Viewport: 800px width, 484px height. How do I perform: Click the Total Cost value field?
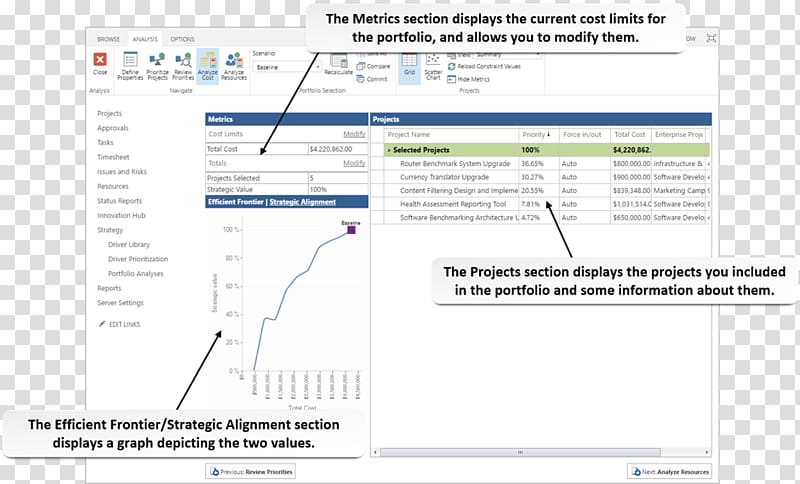(338, 149)
